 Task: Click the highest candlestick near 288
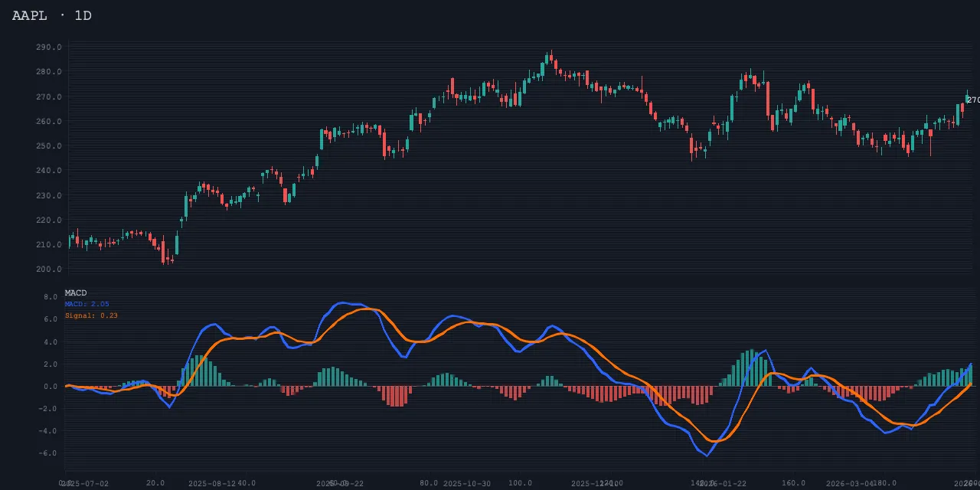tap(550, 58)
